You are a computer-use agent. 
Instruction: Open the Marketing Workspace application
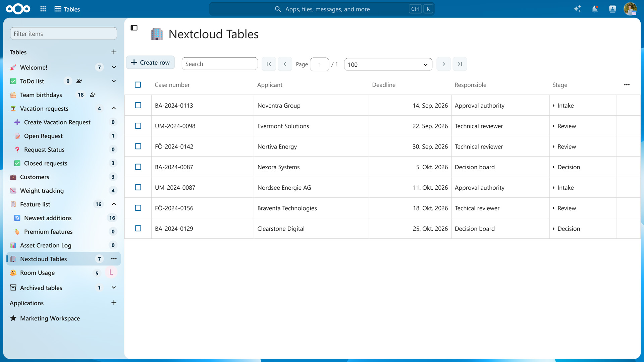coord(63,318)
